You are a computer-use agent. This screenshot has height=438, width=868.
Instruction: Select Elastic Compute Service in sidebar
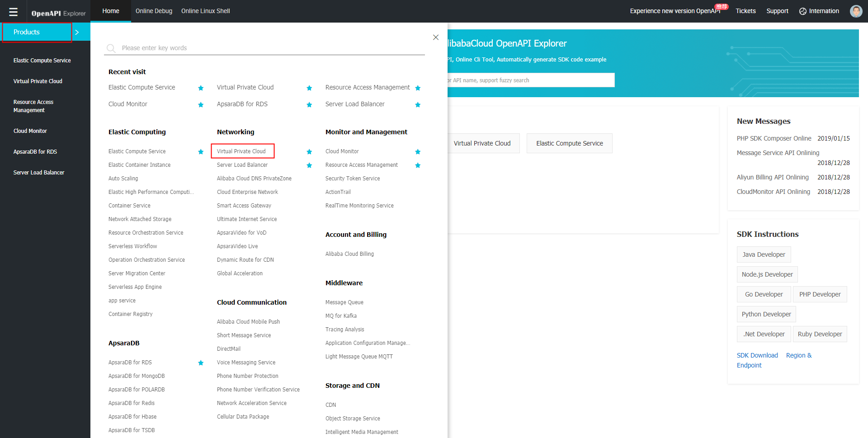(x=42, y=61)
